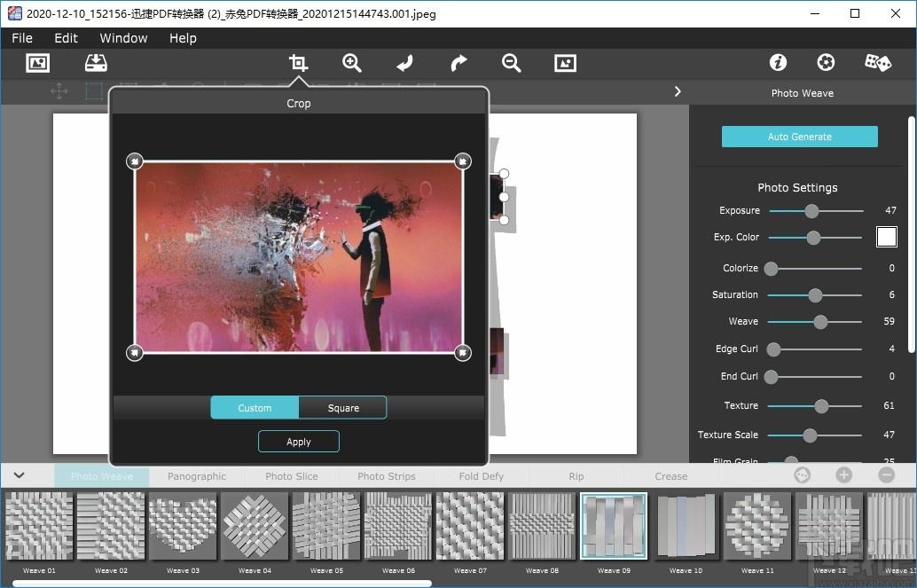
Task: Select the Weave 01 preset thumbnail
Action: (39, 526)
